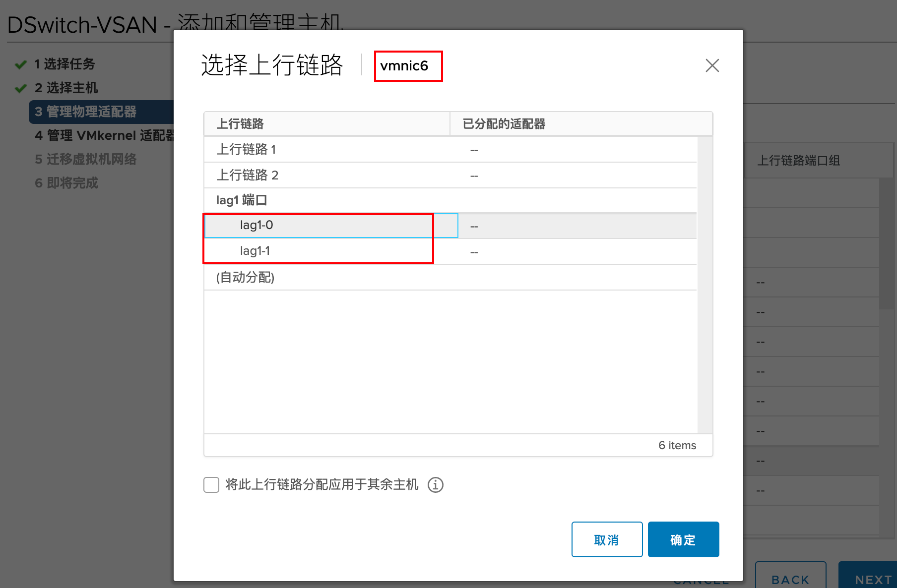This screenshot has width=897, height=588.
Task: Enable 将此上行链路分配应用于其余主机 checkbox
Action: pyautogui.click(x=211, y=485)
